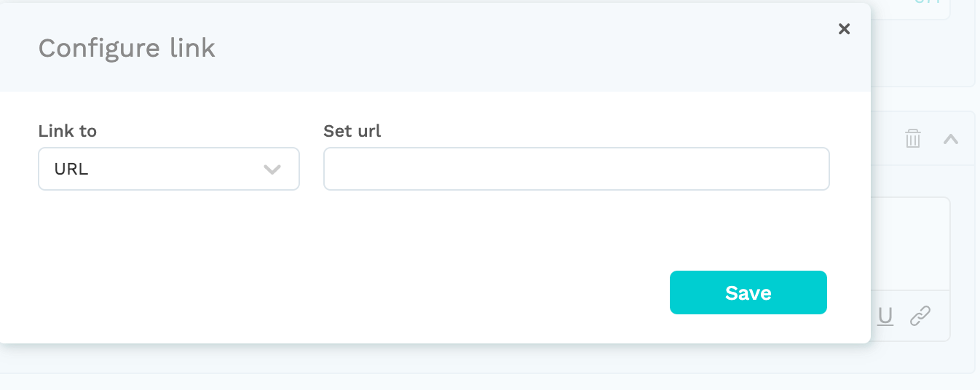Open the Link to dropdown
This screenshot has width=980, height=390.
(x=169, y=169)
